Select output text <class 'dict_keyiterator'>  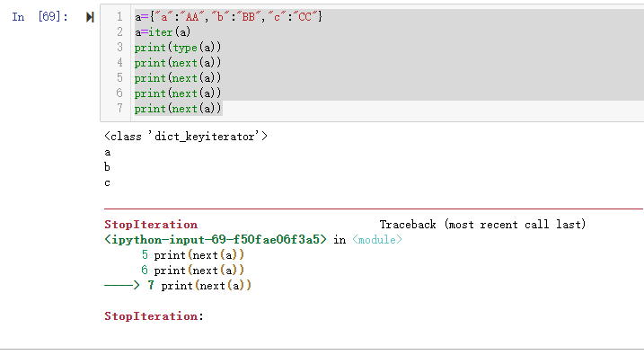click(x=186, y=137)
